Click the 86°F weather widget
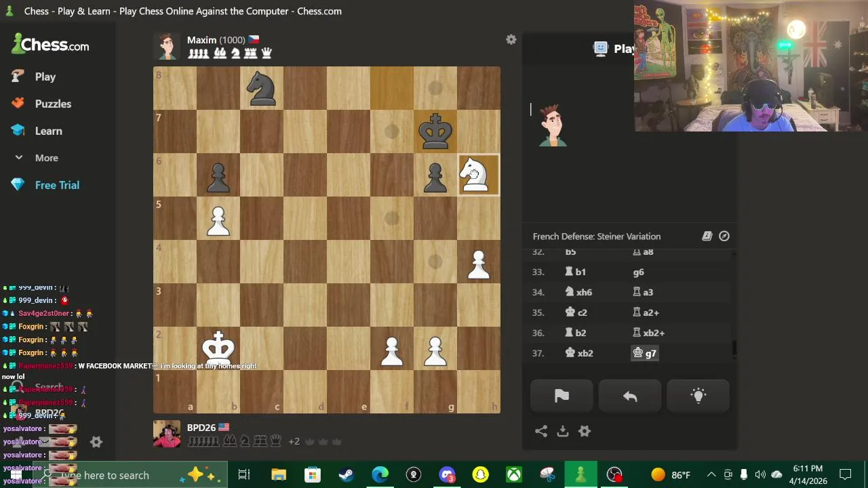 tap(670, 475)
